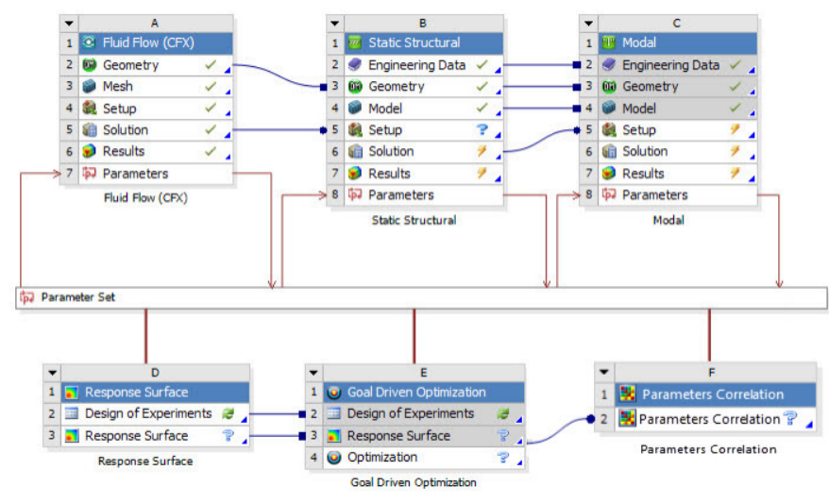Select Goal Driven Optimization title cell
This screenshot has width=829, height=504.
click(424, 393)
